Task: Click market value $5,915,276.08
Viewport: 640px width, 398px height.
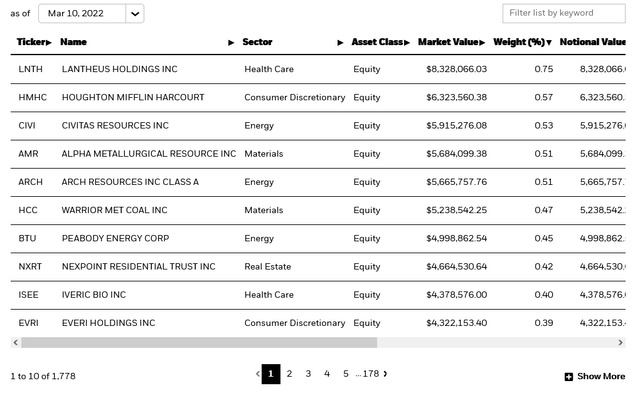Action: click(x=457, y=125)
